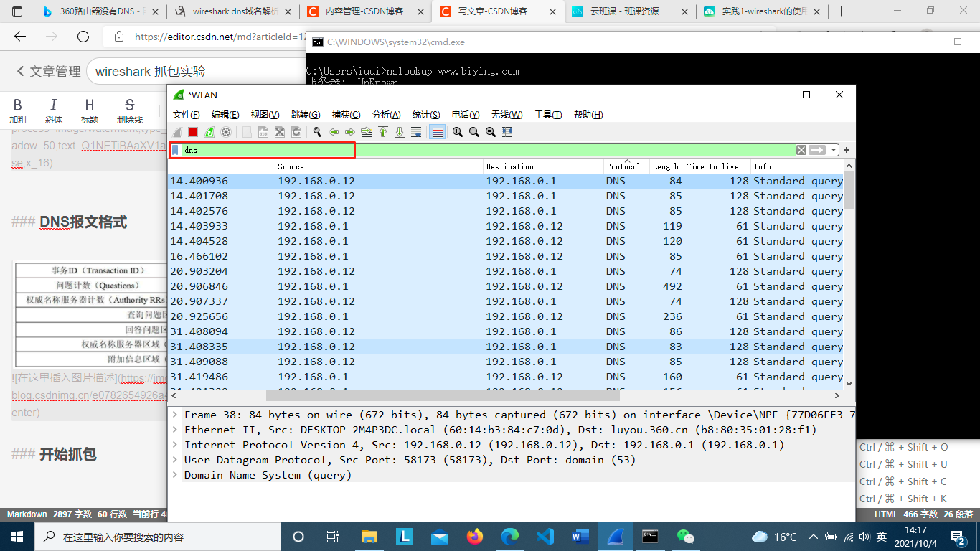980x551 pixels.
Task: Apply bold 加粗 formatting in editor
Action: [18, 111]
